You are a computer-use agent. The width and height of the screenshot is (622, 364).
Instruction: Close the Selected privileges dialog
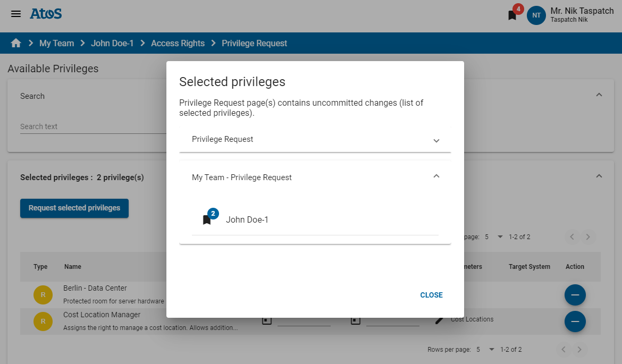click(x=431, y=295)
